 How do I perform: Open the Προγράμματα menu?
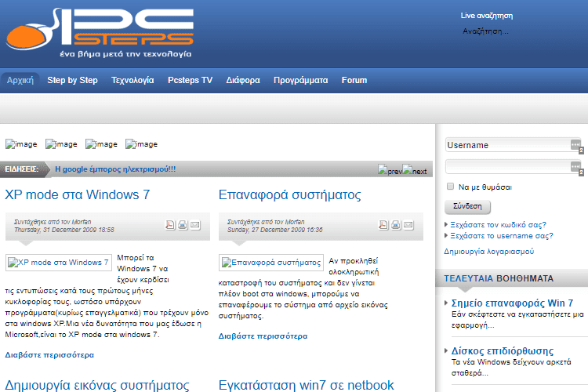coord(301,80)
